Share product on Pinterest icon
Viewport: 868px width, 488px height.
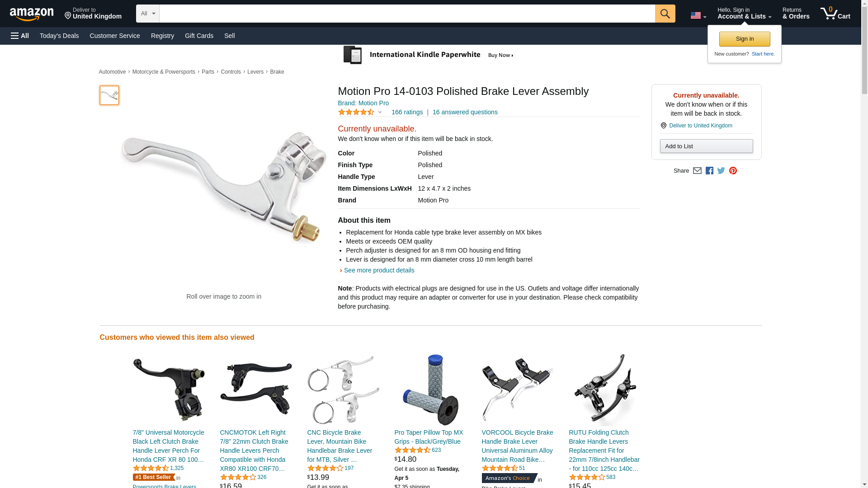(733, 171)
